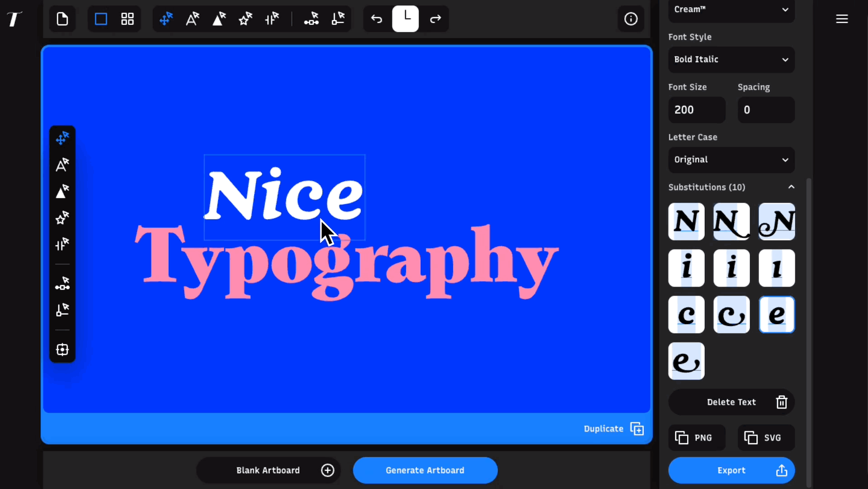Image resolution: width=868 pixels, height=489 pixels.
Task: Switch to grid artboard view
Action: (x=128, y=19)
